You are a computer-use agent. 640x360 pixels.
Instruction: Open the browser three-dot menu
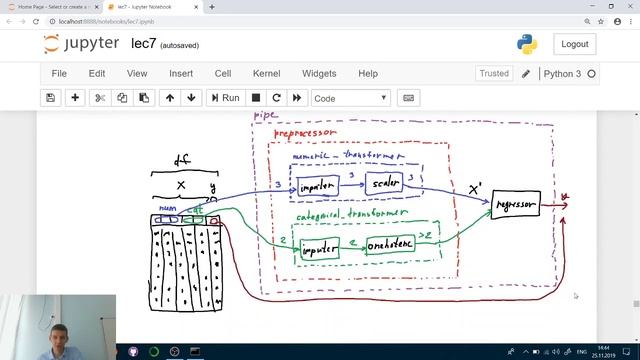(x=631, y=22)
